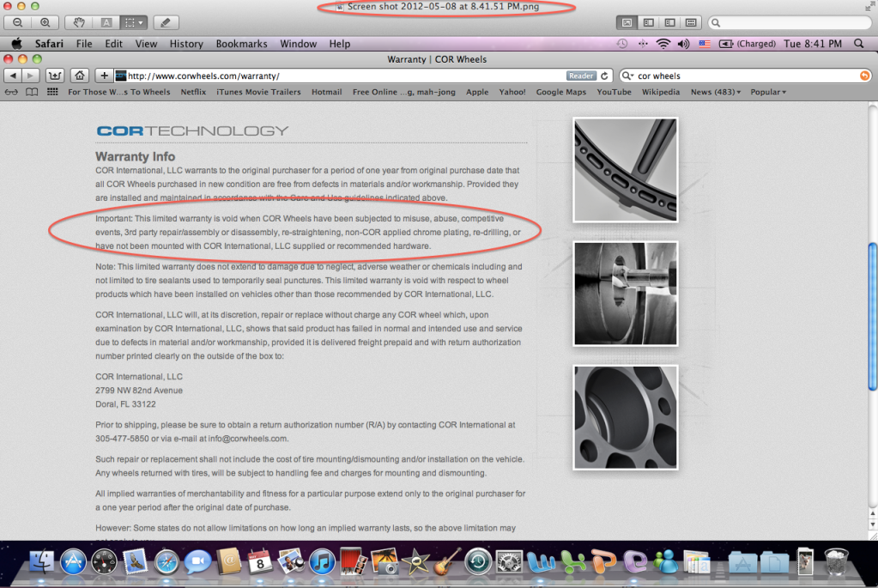Open the Safari menu
878x588 pixels.
click(49, 44)
